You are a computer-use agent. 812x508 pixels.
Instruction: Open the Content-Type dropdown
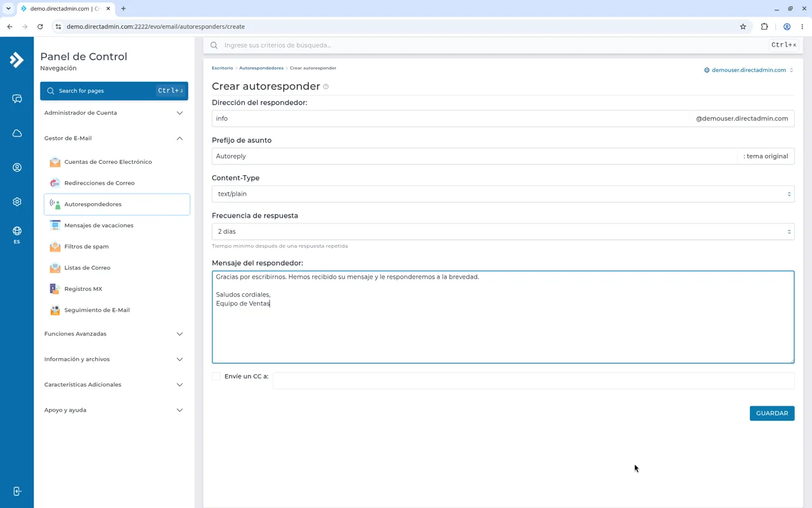pyautogui.click(x=503, y=194)
